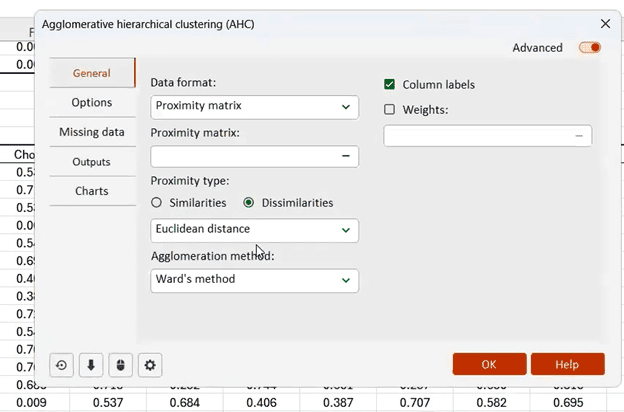Click the reset dialog icon button

pyautogui.click(x=61, y=365)
